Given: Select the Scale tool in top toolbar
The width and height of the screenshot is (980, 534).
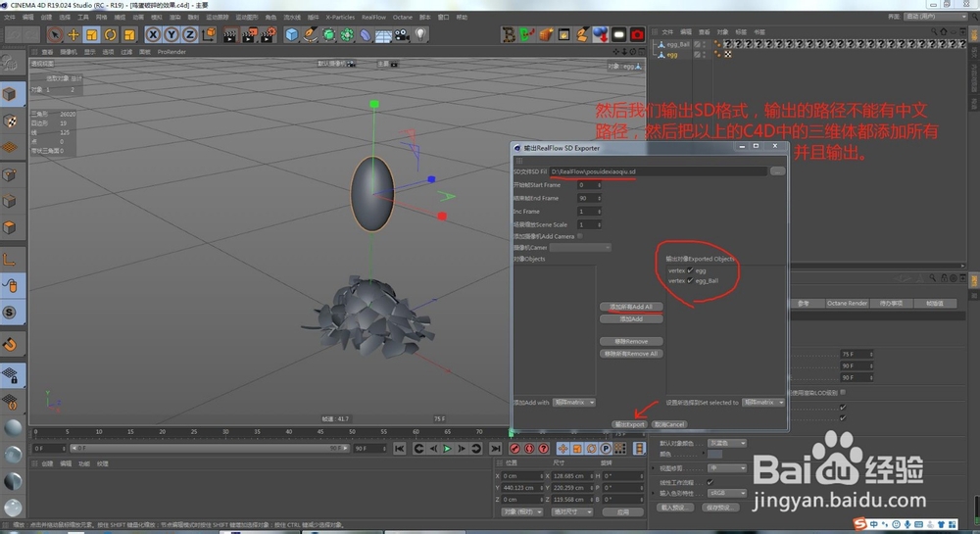Looking at the screenshot, I should tap(92, 35).
